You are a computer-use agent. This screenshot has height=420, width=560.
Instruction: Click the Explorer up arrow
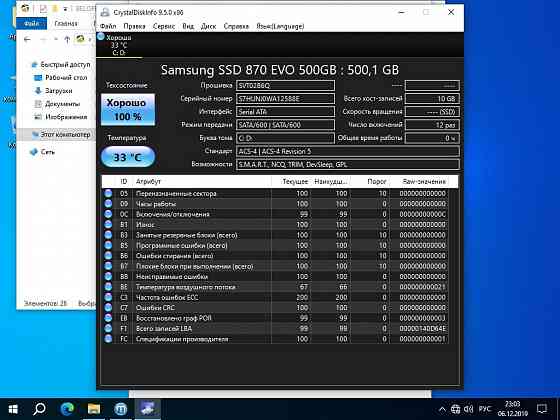pos(67,39)
